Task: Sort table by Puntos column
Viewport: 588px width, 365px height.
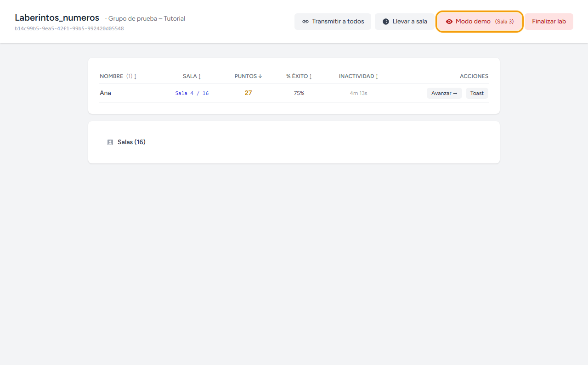Action: [x=248, y=76]
